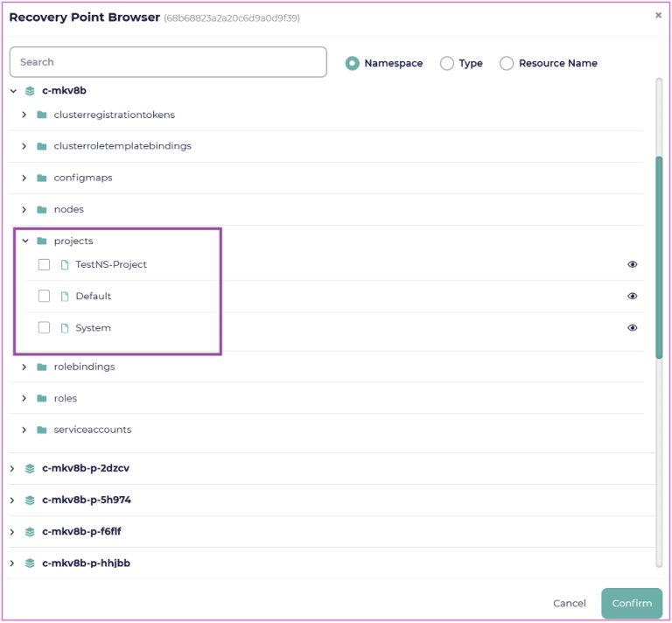Expand the c-mkv8b-p-f6flf namespace
Image resolution: width=672 pixels, height=623 pixels.
(x=12, y=532)
